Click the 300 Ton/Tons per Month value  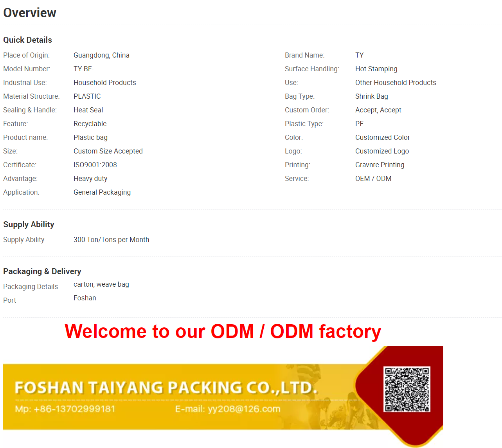click(112, 240)
